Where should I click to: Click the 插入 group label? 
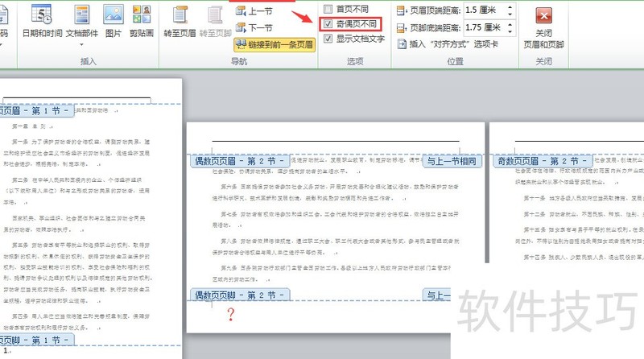[x=89, y=62]
